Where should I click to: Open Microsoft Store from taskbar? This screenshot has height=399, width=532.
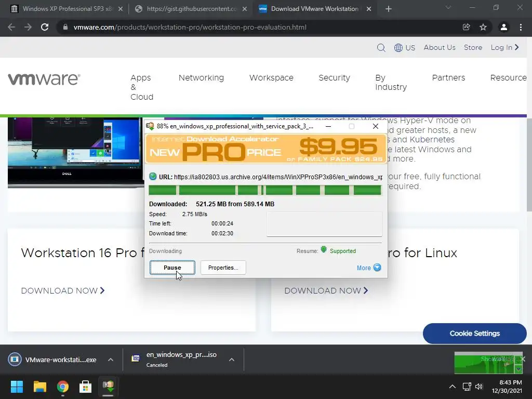[x=86, y=387]
